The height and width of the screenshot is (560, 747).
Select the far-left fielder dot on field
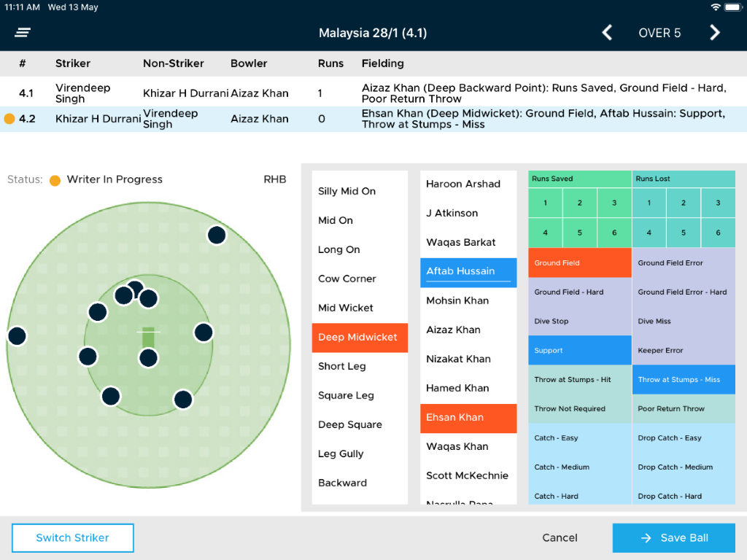(x=17, y=336)
